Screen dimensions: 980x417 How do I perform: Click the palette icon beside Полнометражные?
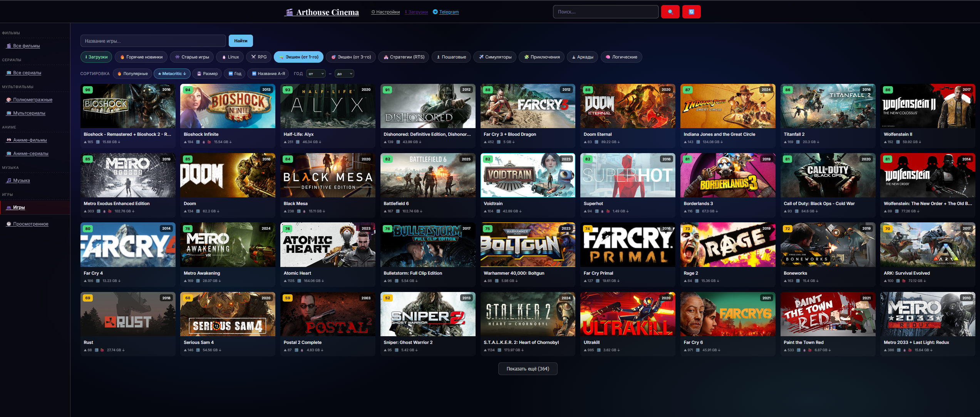tap(8, 100)
